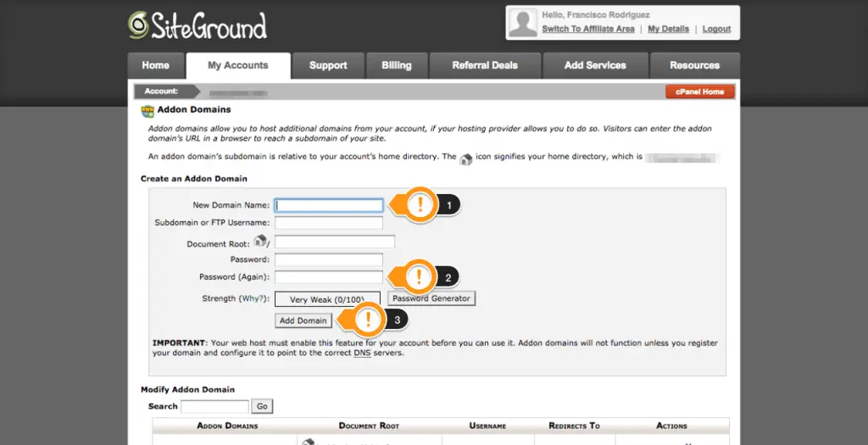The image size is (868, 445).
Task: Open the Add Services tab
Action: click(x=595, y=65)
